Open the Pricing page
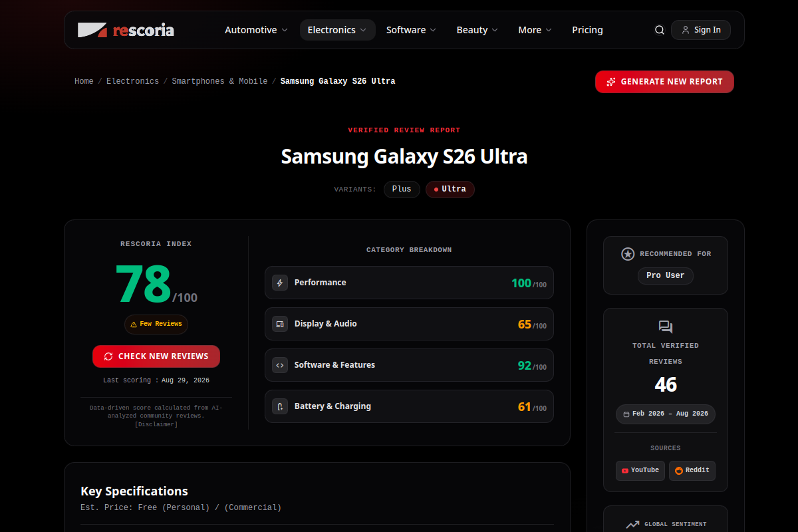Screen dimensions: 798x532 [587, 30]
